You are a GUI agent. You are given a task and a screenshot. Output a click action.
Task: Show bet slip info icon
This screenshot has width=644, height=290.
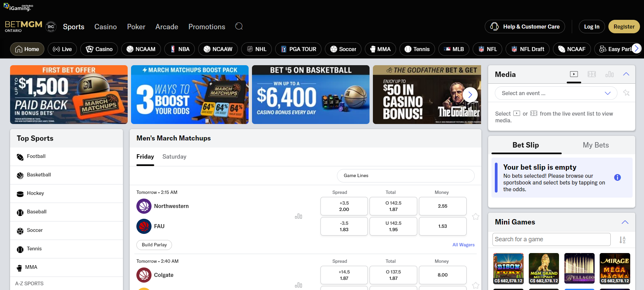pos(617,177)
